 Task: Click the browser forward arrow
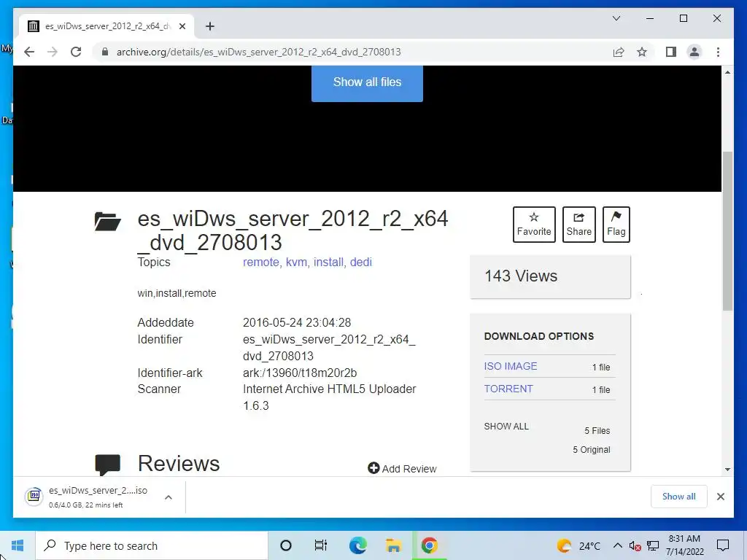tap(53, 52)
